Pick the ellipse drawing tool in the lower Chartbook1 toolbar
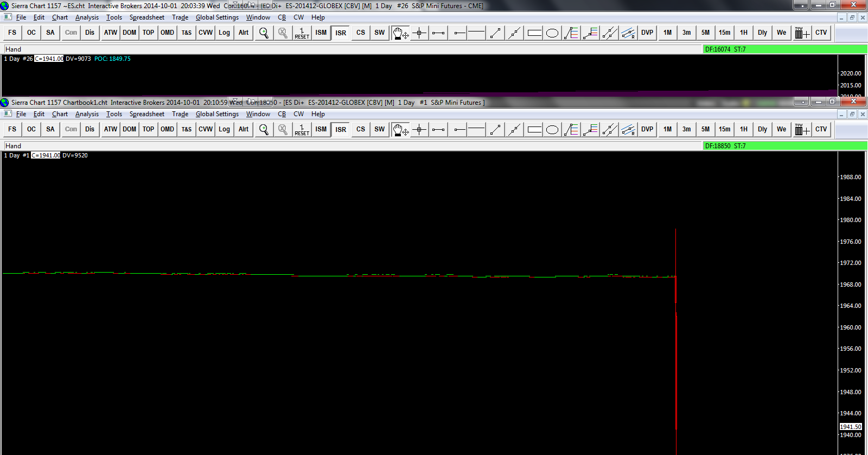This screenshot has width=868, height=455. click(x=552, y=129)
